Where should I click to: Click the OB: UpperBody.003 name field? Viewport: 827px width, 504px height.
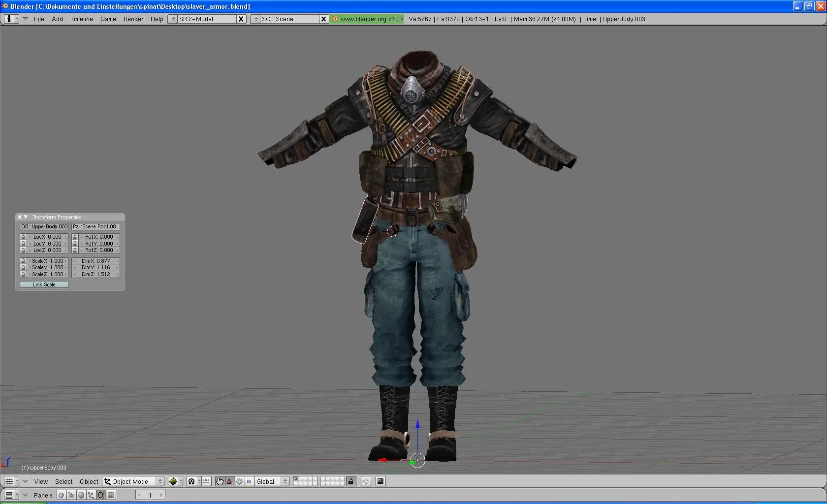(44, 226)
